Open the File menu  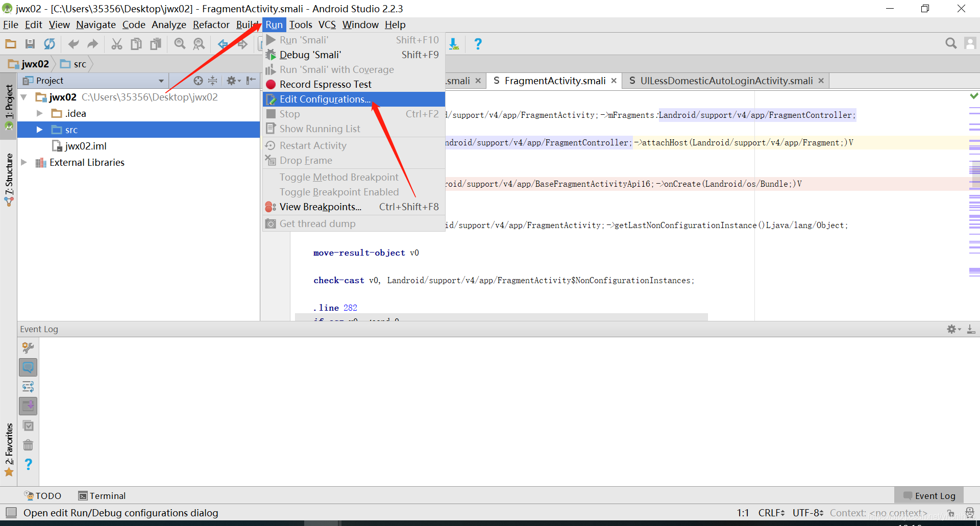pyautogui.click(x=11, y=24)
